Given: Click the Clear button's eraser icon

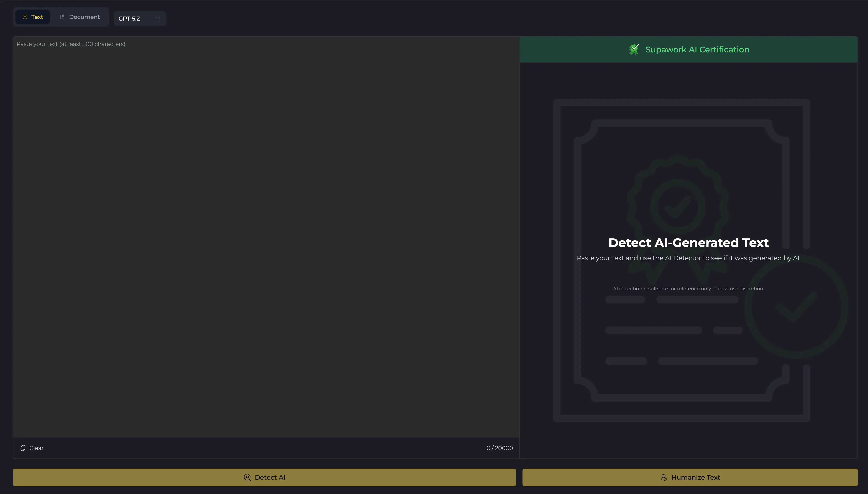Looking at the screenshot, I should (23, 448).
